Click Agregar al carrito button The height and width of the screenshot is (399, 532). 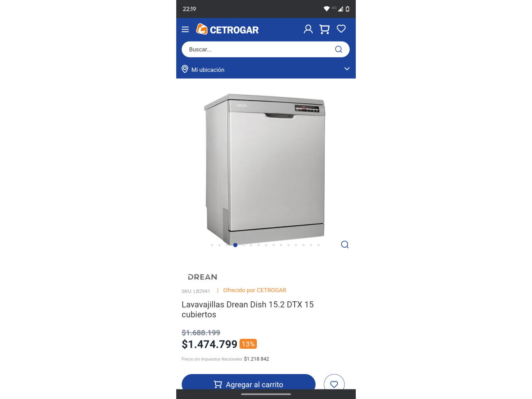[249, 382]
